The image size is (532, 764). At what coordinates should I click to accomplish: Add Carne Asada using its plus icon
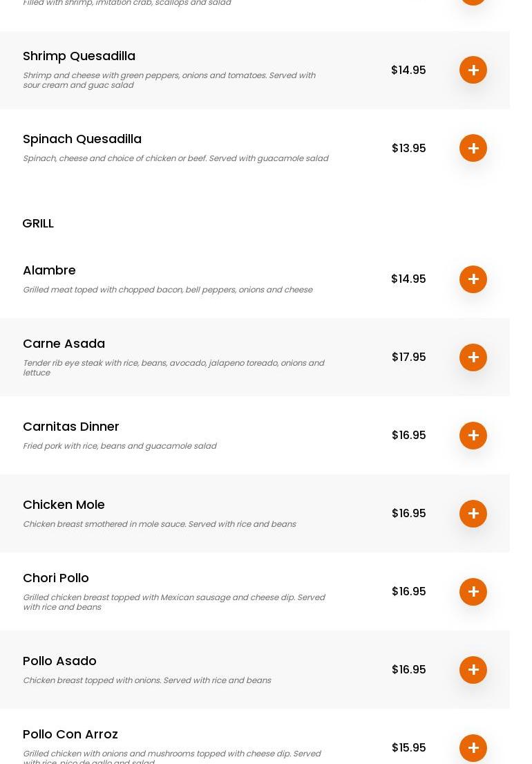click(x=473, y=357)
